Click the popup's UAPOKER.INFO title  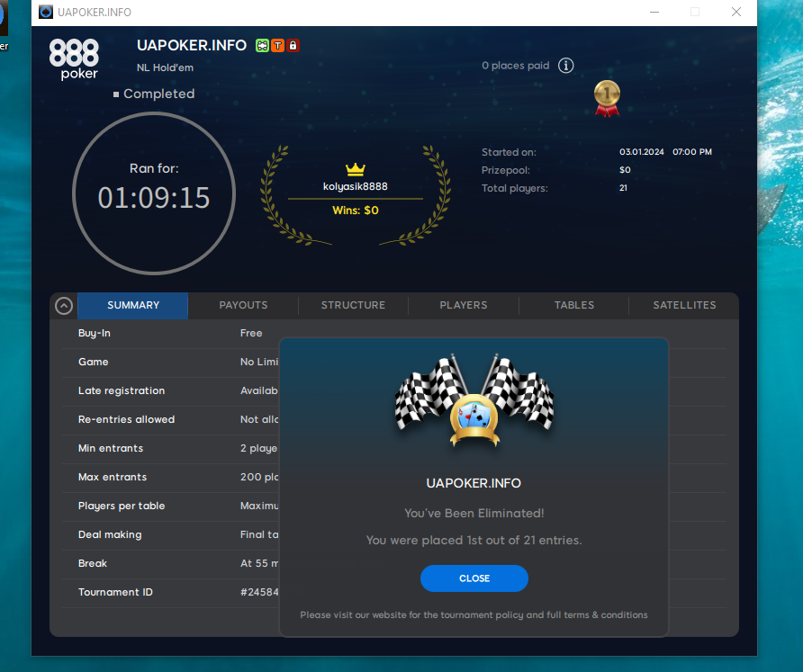point(474,483)
